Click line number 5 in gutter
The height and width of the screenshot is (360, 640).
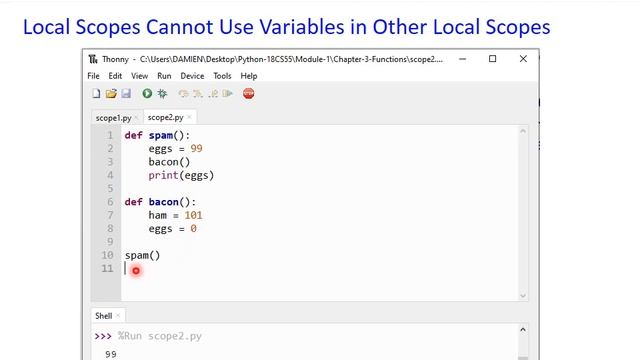click(x=110, y=189)
